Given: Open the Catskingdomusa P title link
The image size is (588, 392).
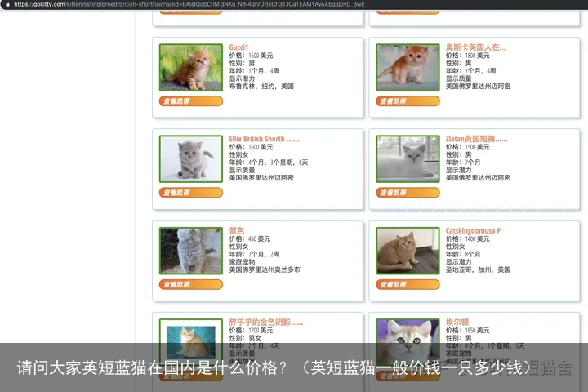Looking at the screenshot, I should pyautogui.click(x=473, y=230).
